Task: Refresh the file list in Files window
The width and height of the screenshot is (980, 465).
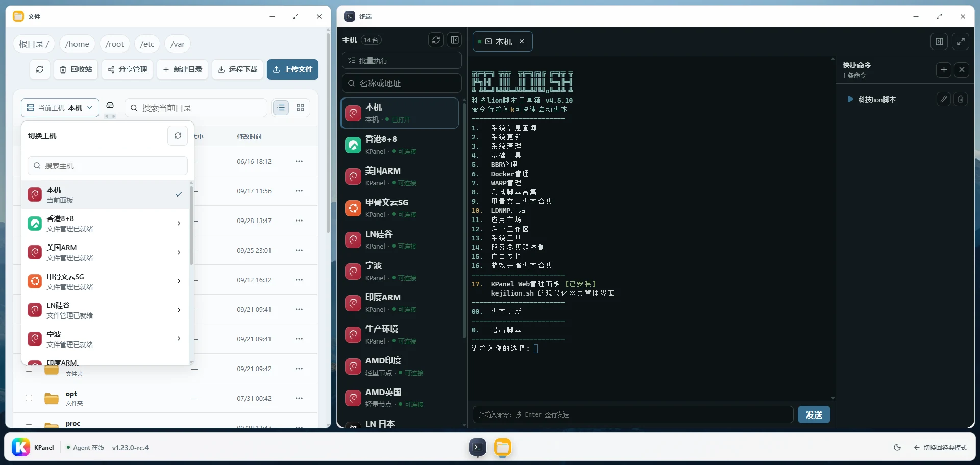Action: pyautogui.click(x=40, y=69)
